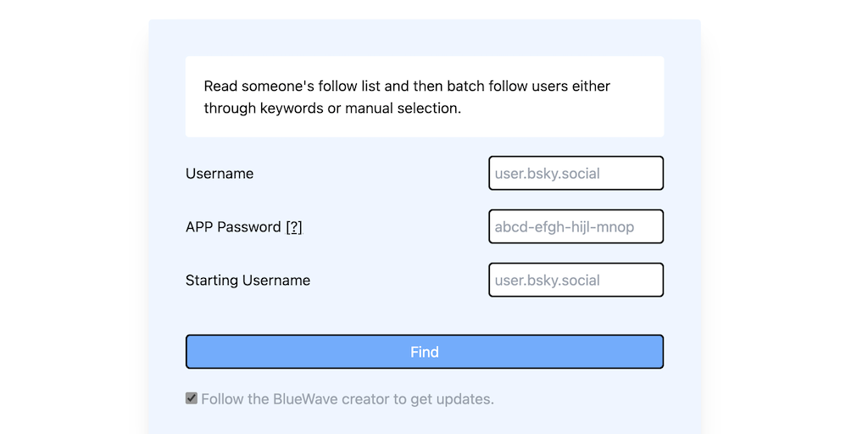Click 'Follow the BlueWave creator to get updates' text
Screen dimensions: 868x434
pos(347,398)
